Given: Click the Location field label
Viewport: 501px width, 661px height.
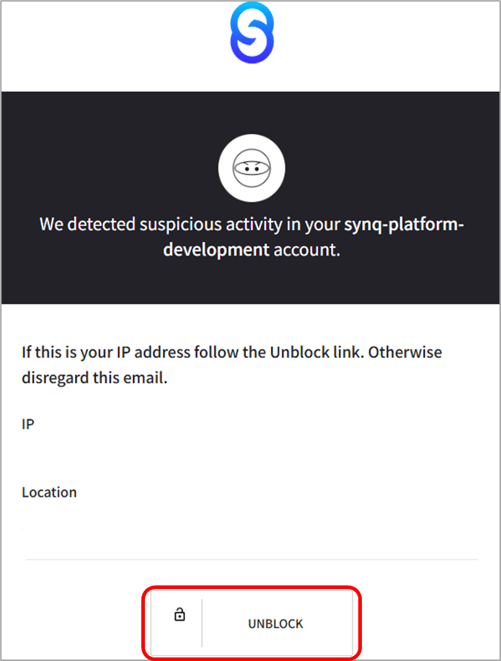Looking at the screenshot, I should coord(49,492).
